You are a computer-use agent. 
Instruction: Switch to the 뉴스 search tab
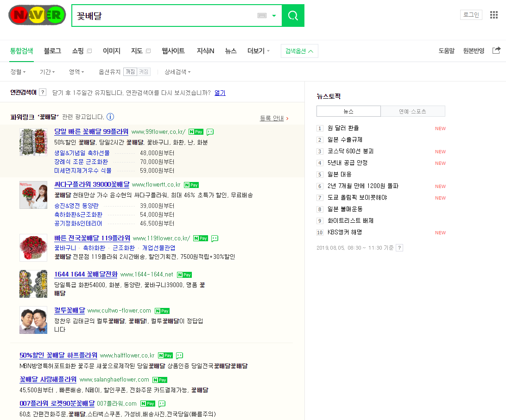pos(231,50)
